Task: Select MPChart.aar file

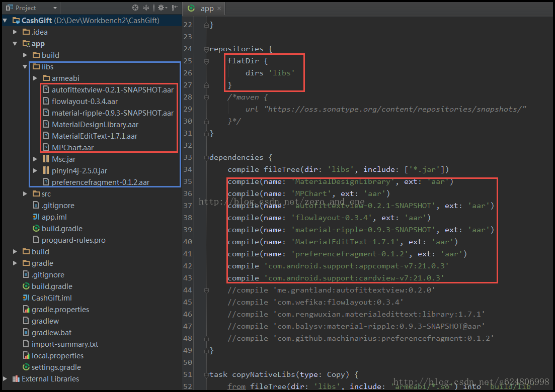Action: [72, 148]
